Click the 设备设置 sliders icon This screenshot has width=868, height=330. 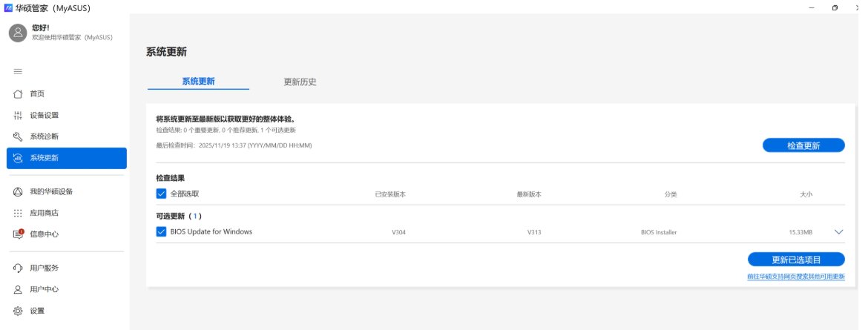pos(18,115)
